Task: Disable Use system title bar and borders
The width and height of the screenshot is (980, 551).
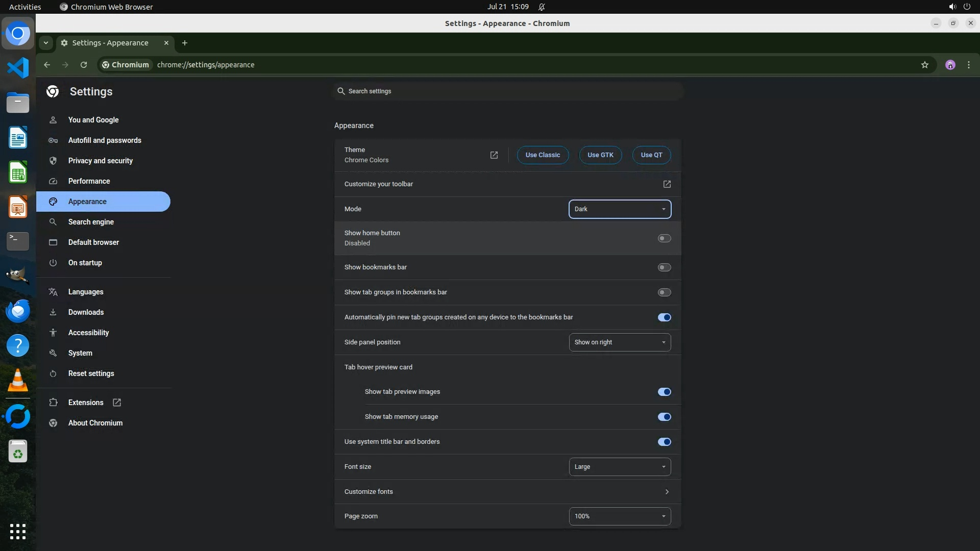Action: 664,442
